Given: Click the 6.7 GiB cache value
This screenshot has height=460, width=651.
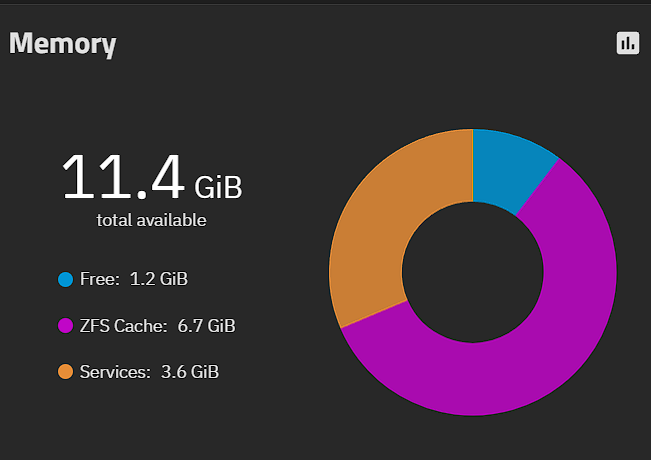Looking at the screenshot, I should (x=206, y=326).
